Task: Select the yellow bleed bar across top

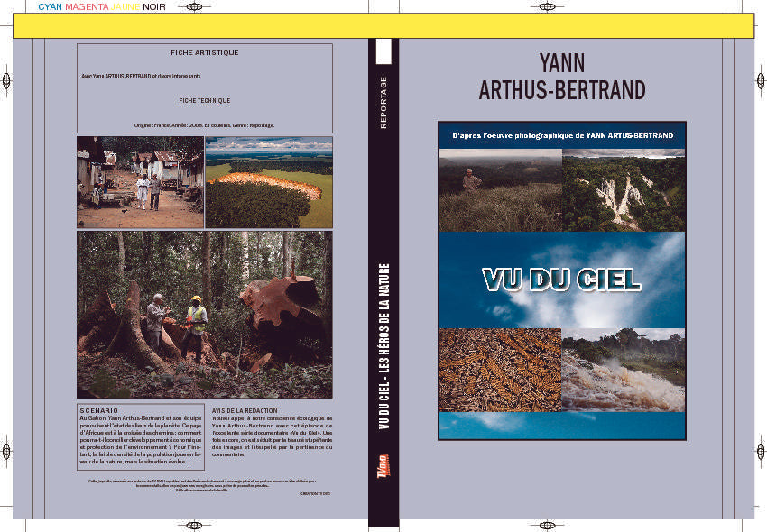Action: point(383,26)
